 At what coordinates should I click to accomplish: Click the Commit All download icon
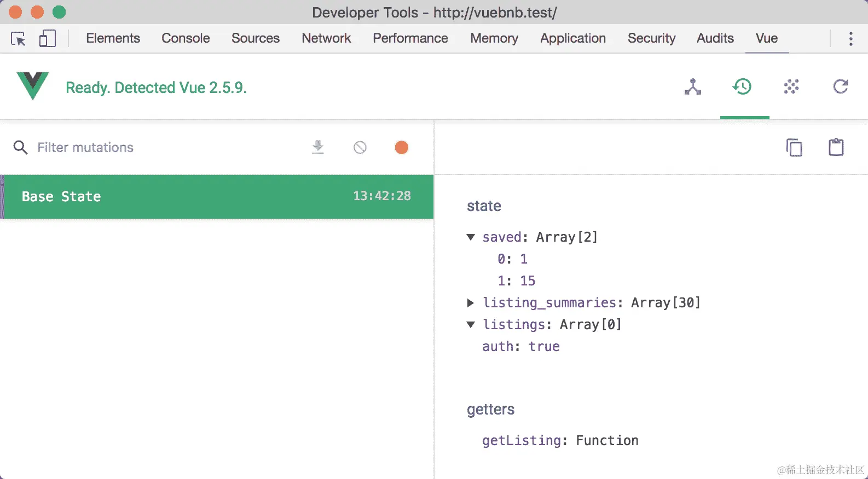coord(318,148)
